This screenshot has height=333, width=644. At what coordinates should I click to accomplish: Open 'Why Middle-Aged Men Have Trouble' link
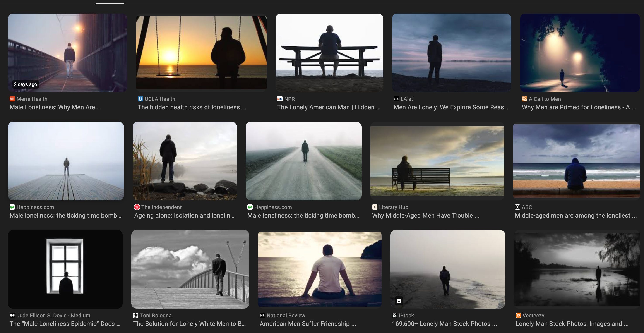click(425, 216)
